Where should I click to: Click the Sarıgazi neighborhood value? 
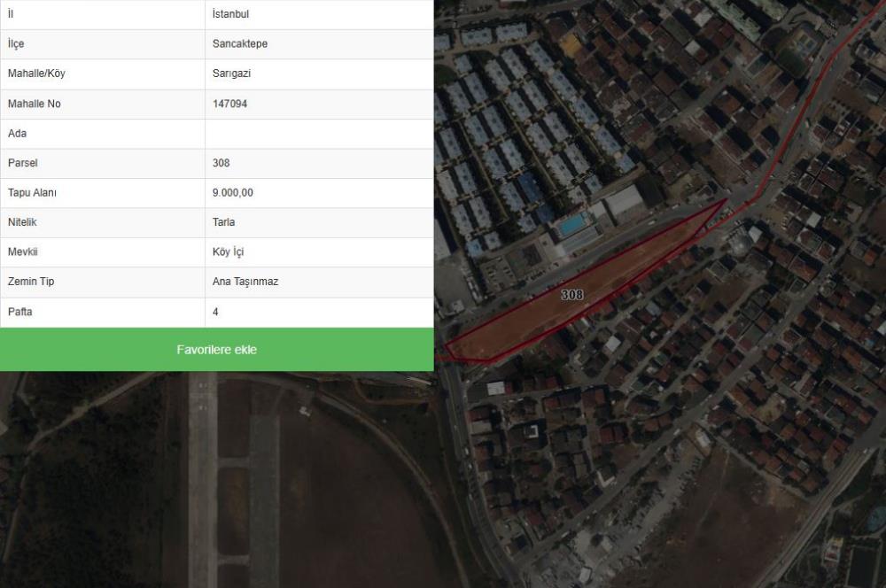click(231, 73)
